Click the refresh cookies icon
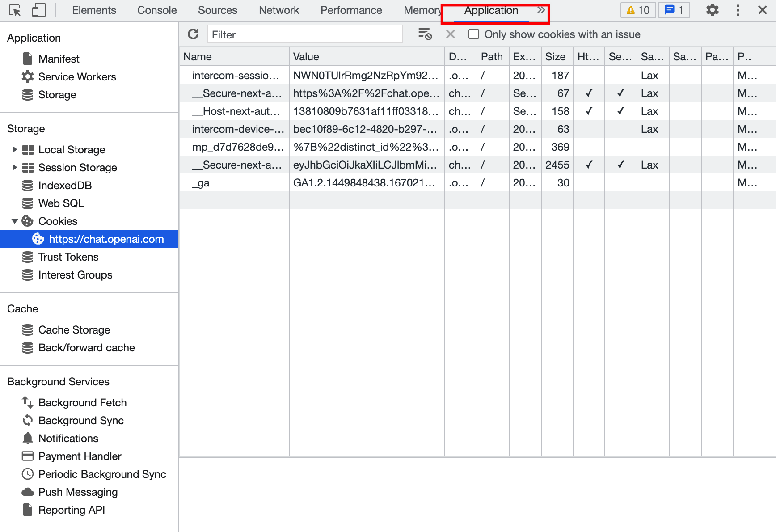The height and width of the screenshot is (532, 776). pyautogui.click(x=193, y=34)
